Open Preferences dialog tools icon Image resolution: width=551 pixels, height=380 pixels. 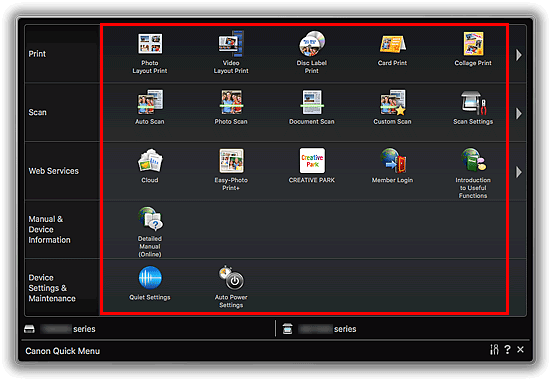494,349
